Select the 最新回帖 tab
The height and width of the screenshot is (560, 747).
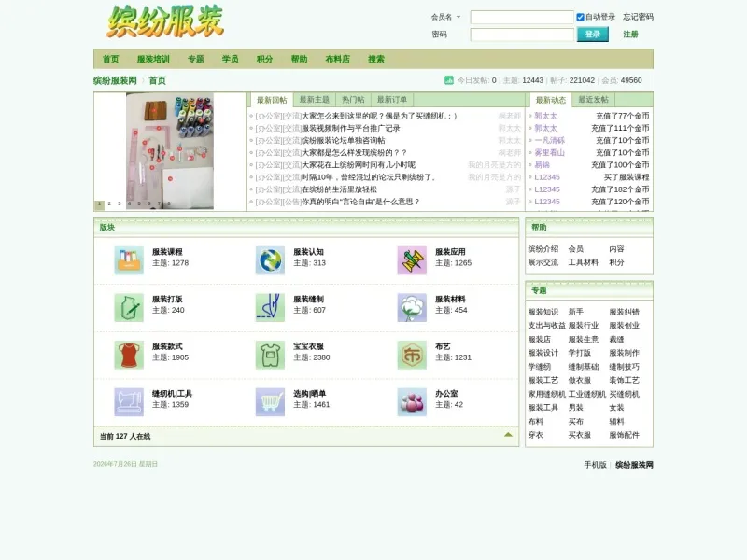(272, 100)
